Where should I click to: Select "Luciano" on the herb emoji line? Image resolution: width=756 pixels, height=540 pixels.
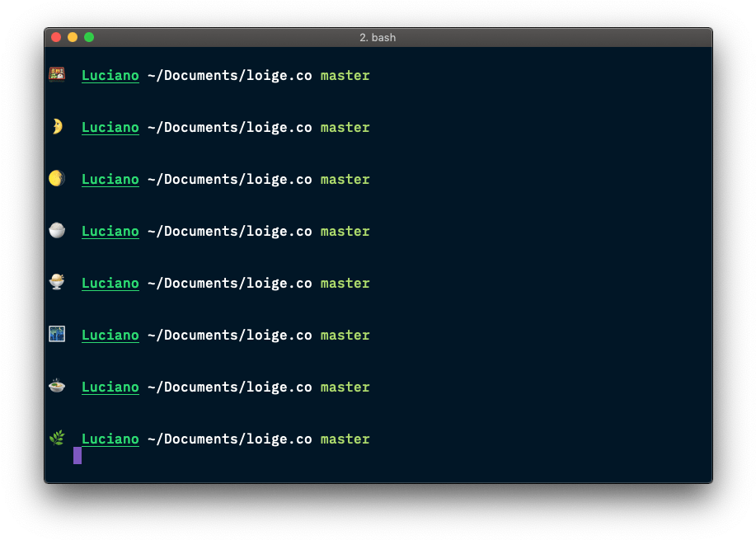click(110, 439)
